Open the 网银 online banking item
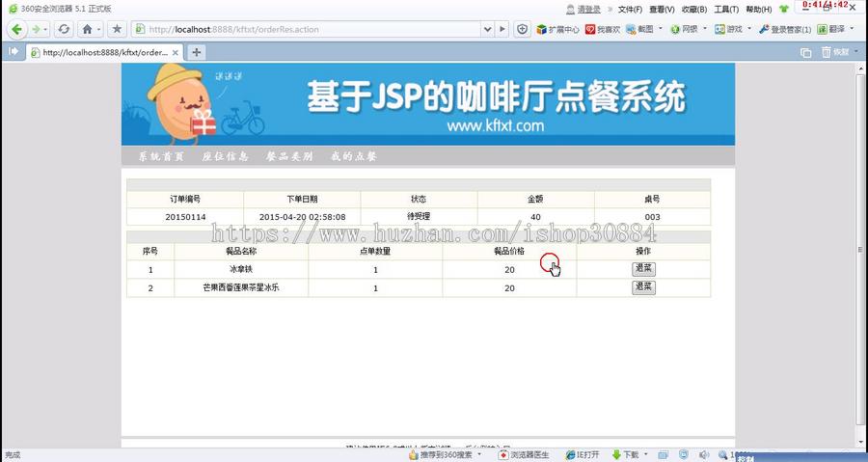Screen dimensions: 868x462 tap(684, 29)
